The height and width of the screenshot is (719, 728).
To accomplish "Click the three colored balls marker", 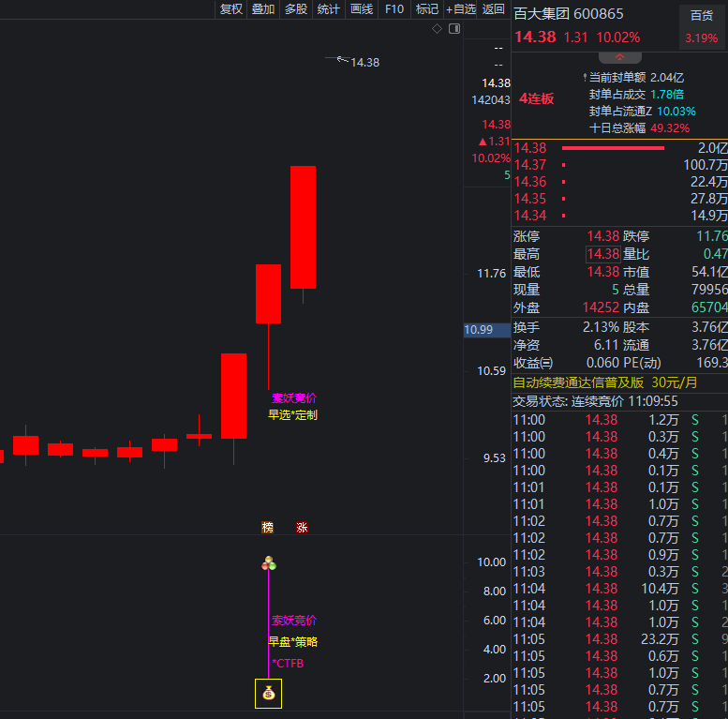I will pos(269,563).
